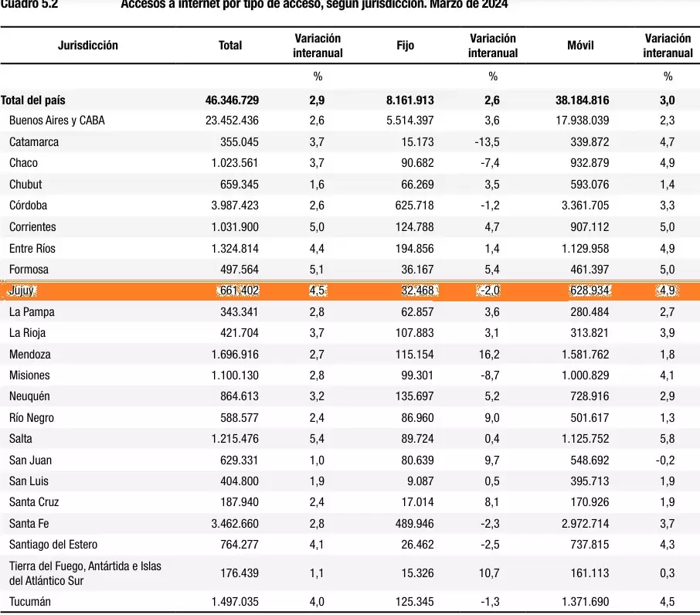Click Buenos Aires y CABA total 23.452.436

point(232,121)
